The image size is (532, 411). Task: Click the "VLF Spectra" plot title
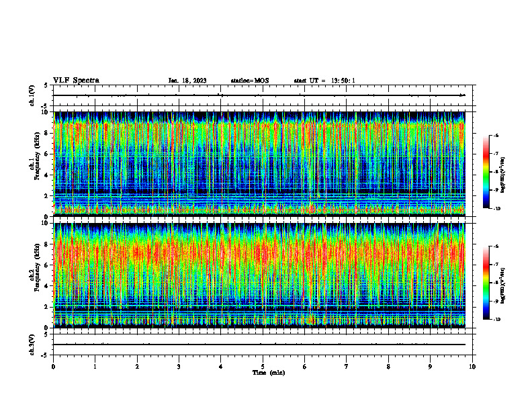76,81
